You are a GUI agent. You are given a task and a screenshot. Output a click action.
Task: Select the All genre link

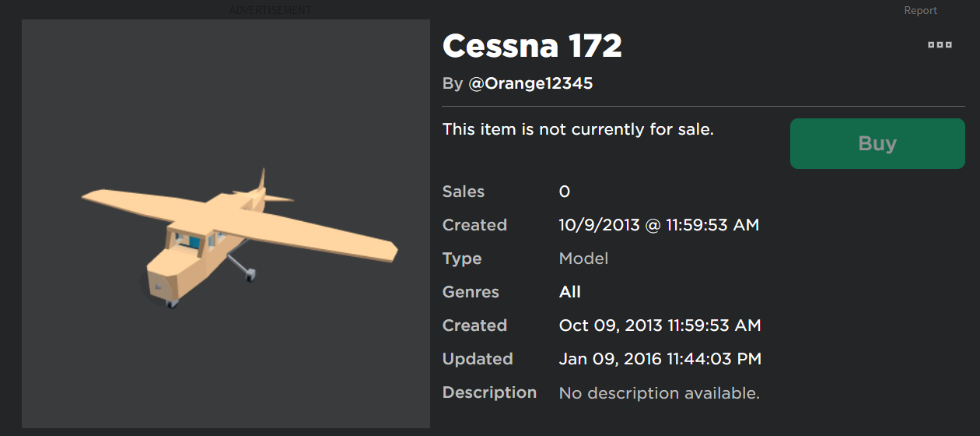tap(569, 292)
